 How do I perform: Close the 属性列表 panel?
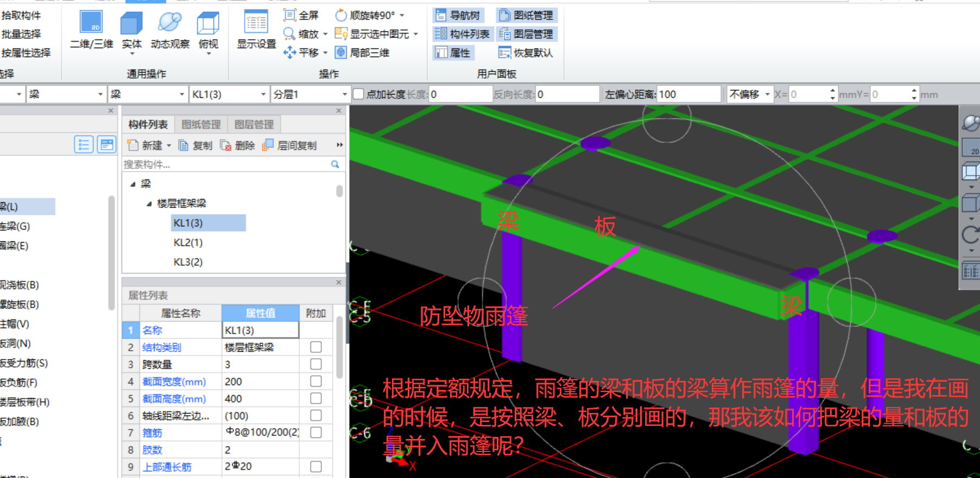[339, 283]
